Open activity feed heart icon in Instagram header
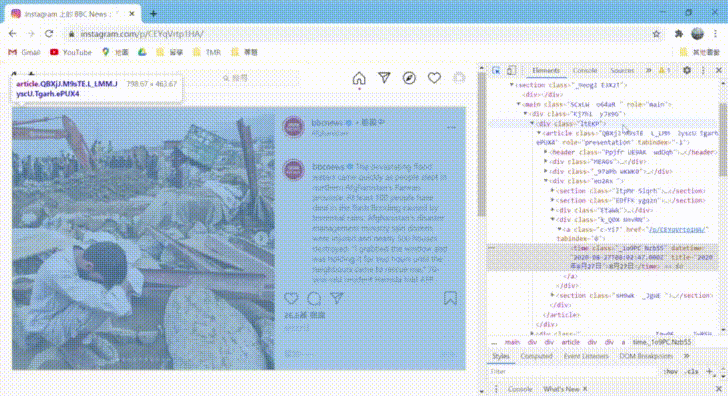Image resolution: width=728 pixels, height=396 pixels. [x=434, y=78]
